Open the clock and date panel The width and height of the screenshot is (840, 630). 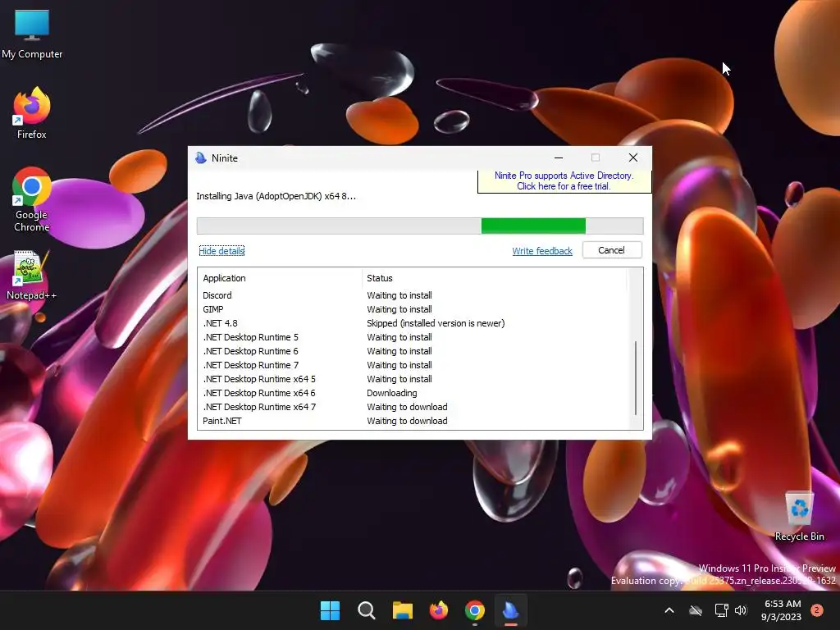pyautogui.click(x=782, y=610)
